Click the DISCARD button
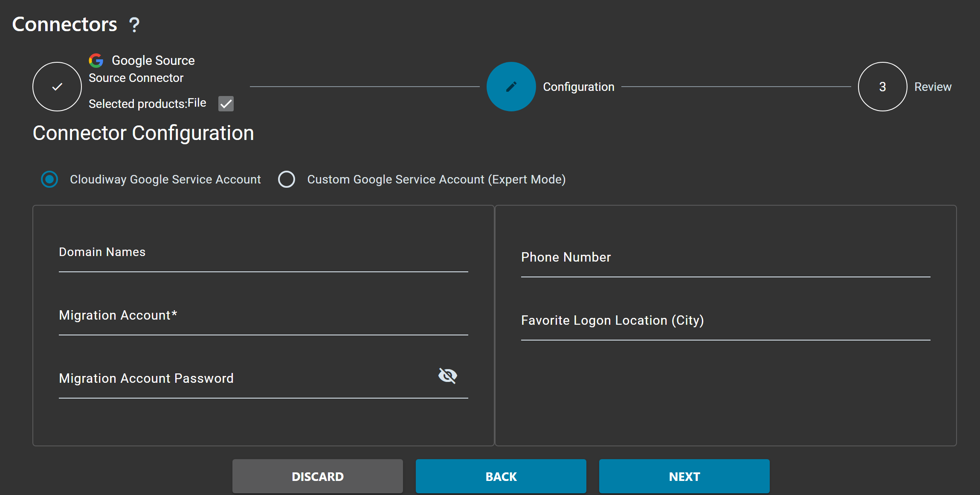 click(x=318, y=476)
